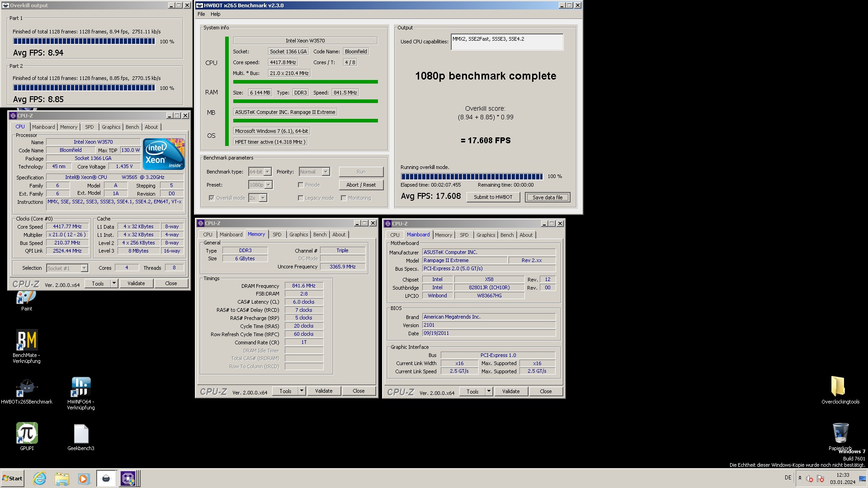Switch to CPU tab in CPU-Z Memory window
Viewport: 868px width, 488px height.
(x=208, y=235)
